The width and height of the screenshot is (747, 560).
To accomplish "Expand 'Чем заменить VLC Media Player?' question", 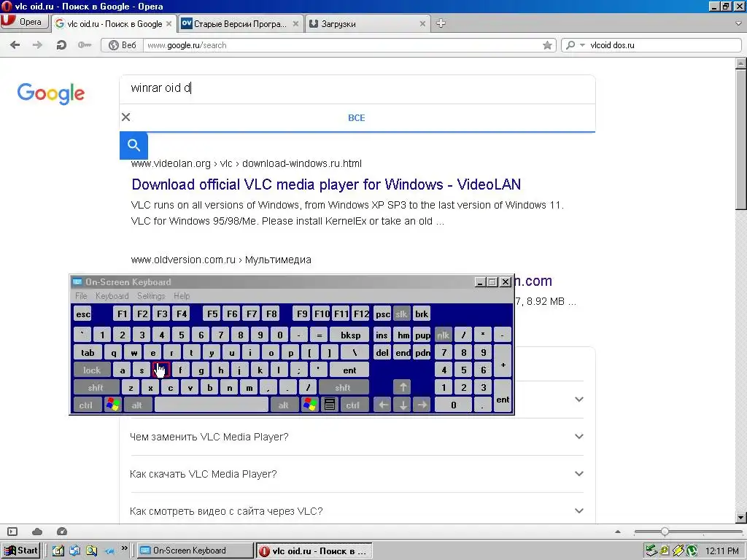I will [357, 437].
